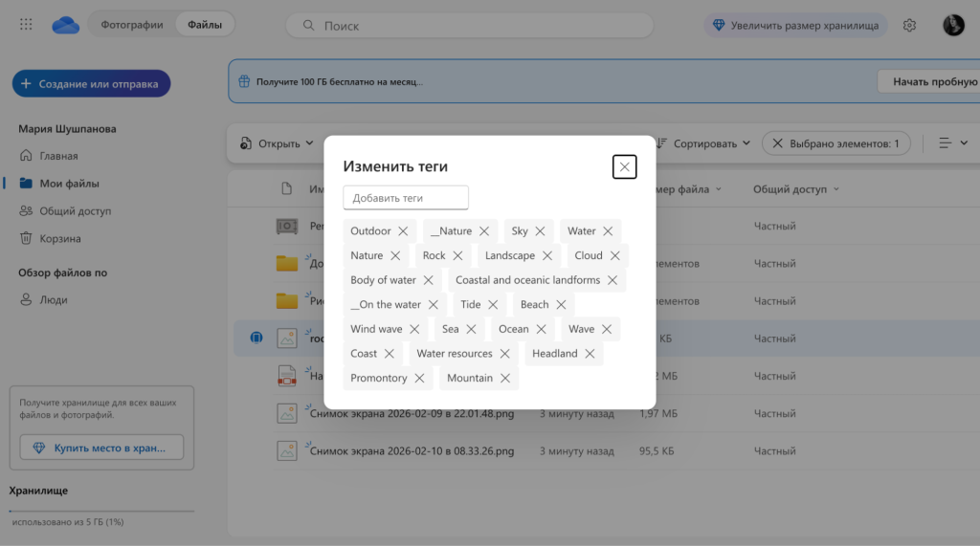Uncheck the selected file's round checkbox
Image resolution: width=980 pixels, height=546 pixels.
256,338
